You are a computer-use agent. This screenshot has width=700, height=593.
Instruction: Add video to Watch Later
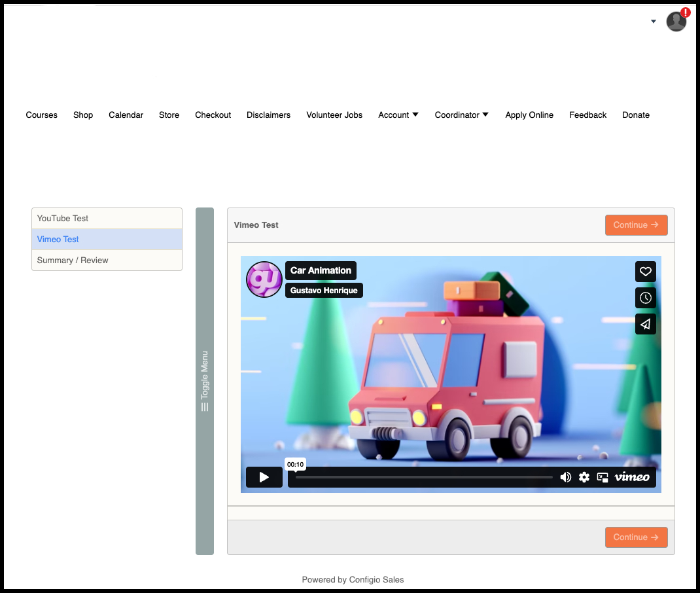645,298
